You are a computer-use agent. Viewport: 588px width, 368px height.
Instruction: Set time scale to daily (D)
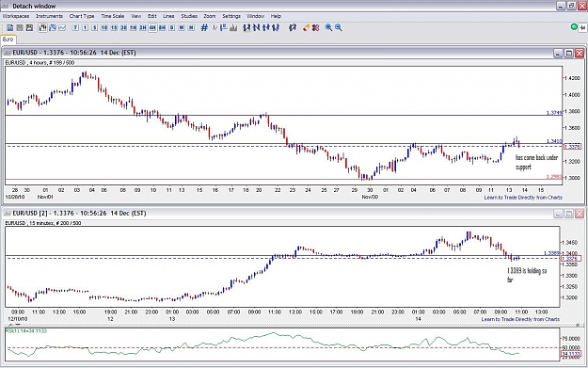(x=172, y=27)
